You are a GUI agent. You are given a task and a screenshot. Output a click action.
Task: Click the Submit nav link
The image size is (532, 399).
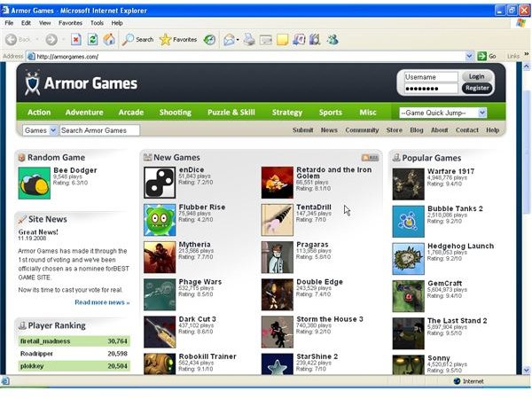[x=302, y=130]
